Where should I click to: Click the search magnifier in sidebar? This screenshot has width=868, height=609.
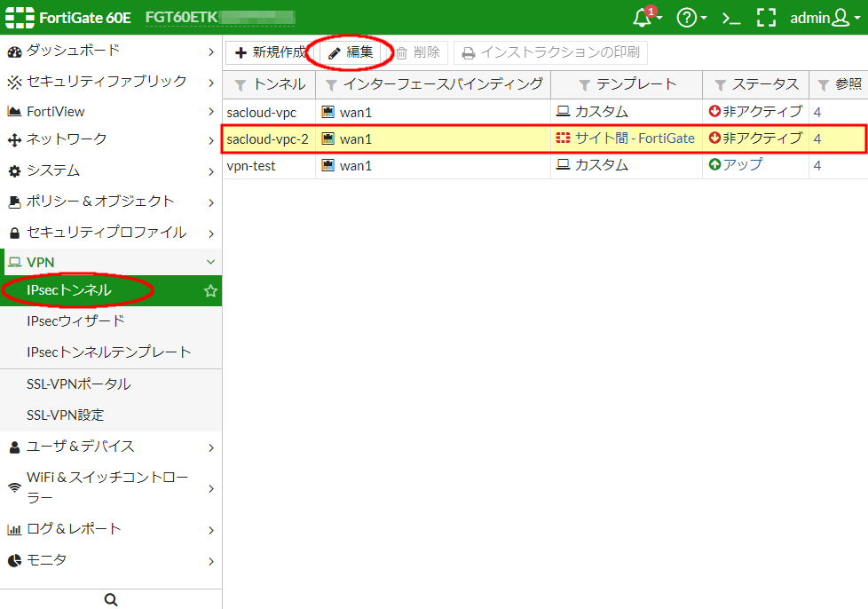111,599
